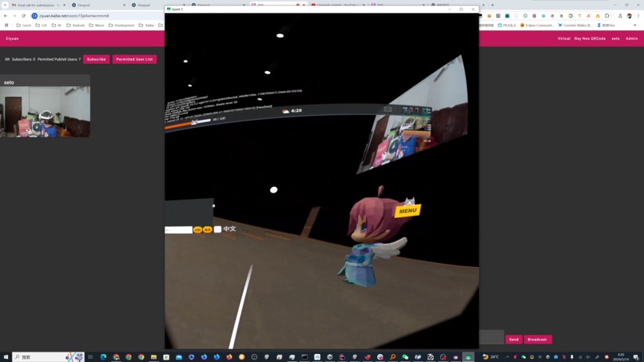Select seto's webcam video thumbnail
644x362 pixels.
(x=46, y=111)
